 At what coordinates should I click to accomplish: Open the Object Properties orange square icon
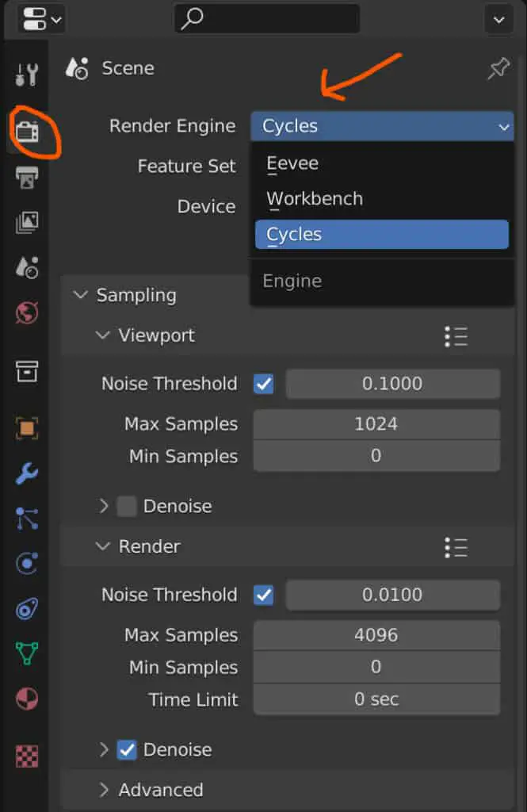click(26, 428)
